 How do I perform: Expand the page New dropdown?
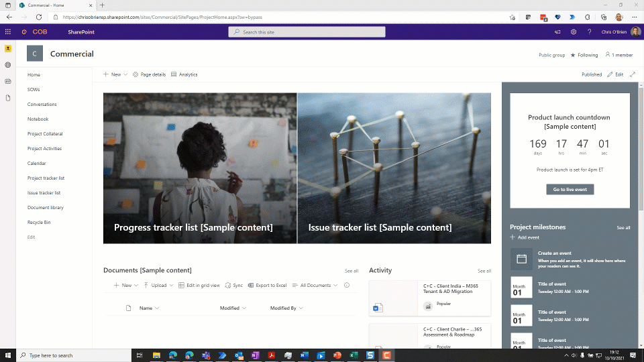(x=115, y=74)
